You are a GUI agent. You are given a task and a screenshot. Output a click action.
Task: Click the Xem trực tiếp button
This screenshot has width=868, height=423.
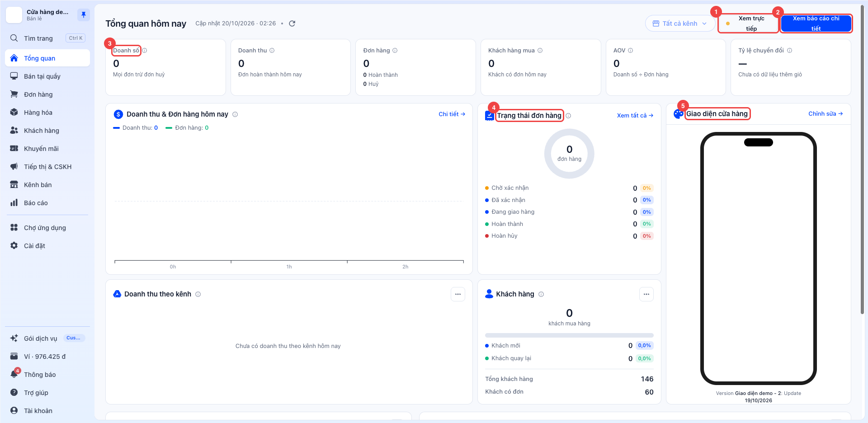(x=748, y=23)
